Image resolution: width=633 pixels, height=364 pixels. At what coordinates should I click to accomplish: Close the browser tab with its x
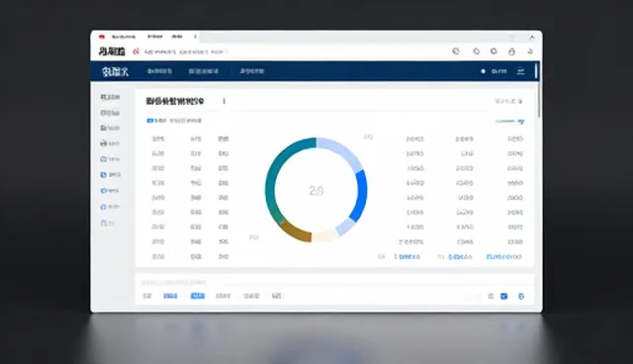click(x=195, y=37)
